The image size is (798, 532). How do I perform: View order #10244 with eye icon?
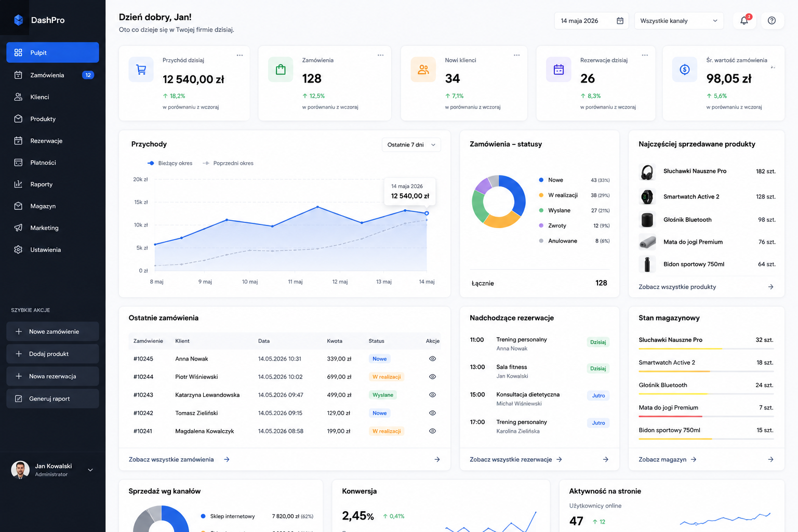click(x=432, y=377)
